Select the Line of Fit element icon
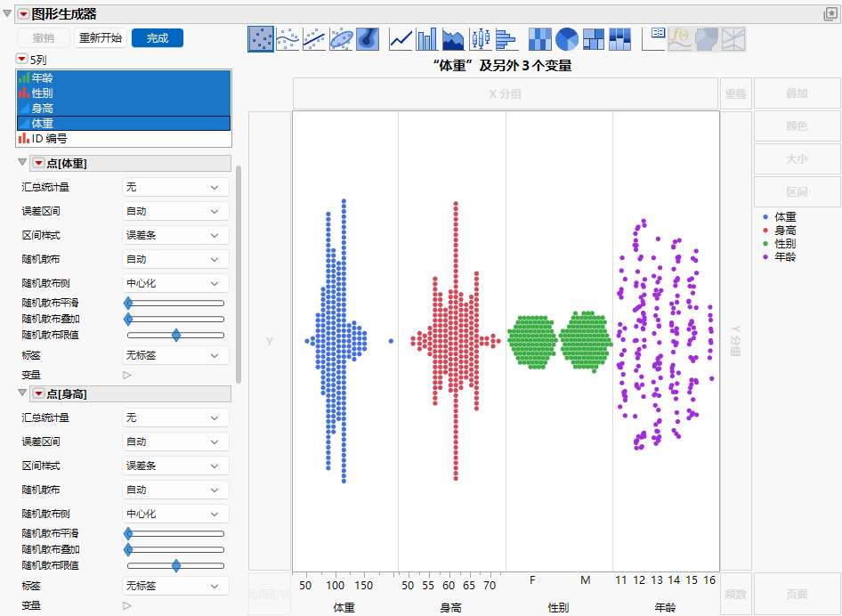Screen dimensions: 842x616 (x=314, y=39)
